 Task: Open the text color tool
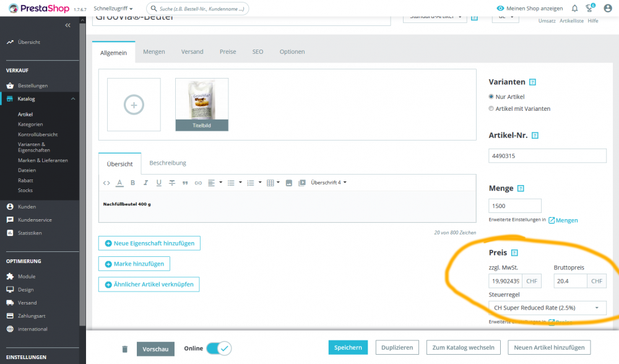coord(119,183)
